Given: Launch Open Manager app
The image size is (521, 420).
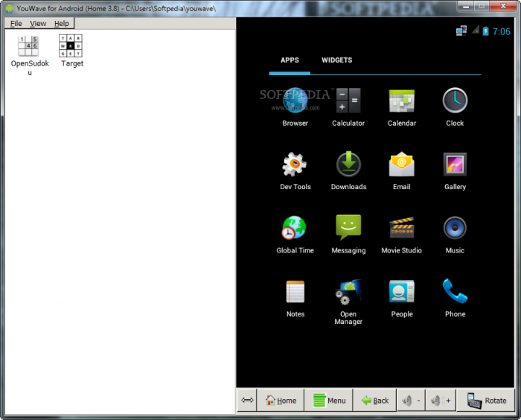Looking at the screenshot, I should 348,292.
